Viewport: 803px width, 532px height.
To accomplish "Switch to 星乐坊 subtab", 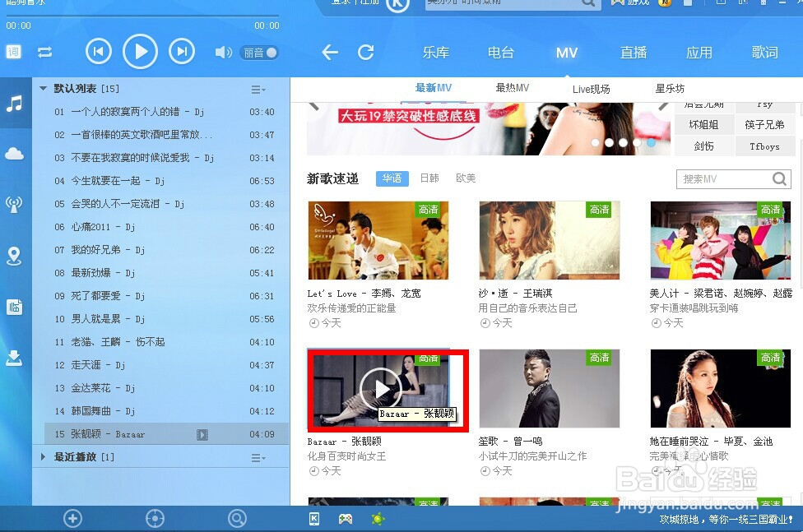I will (670, 89).
